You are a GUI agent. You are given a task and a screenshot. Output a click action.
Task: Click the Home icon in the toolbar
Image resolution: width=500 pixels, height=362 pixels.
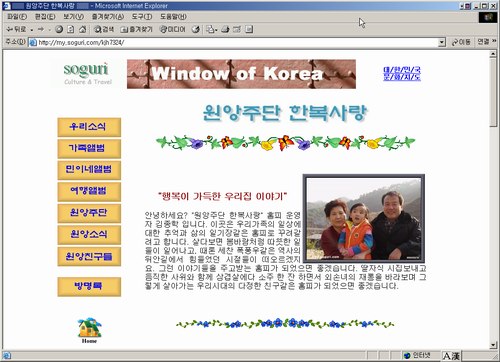pos(82,29)
